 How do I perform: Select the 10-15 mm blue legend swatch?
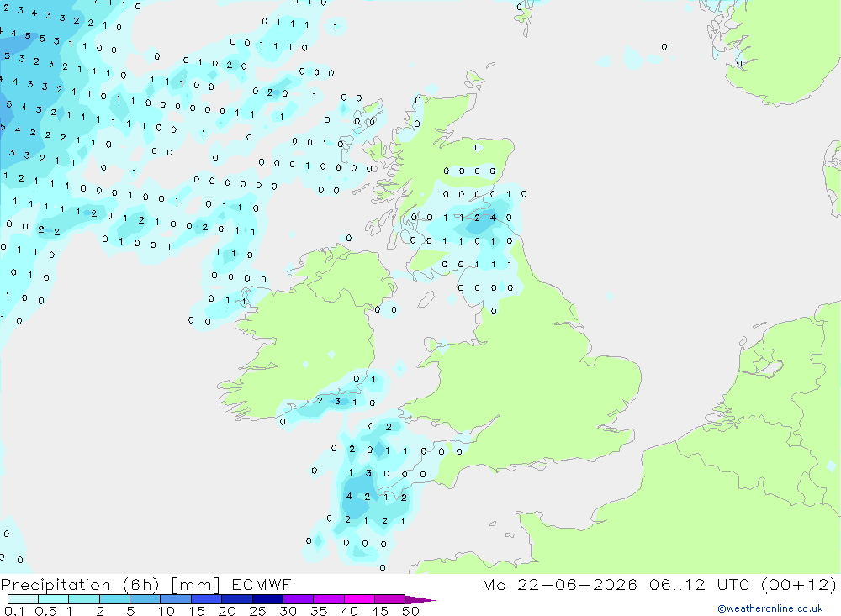coord(176,599)
